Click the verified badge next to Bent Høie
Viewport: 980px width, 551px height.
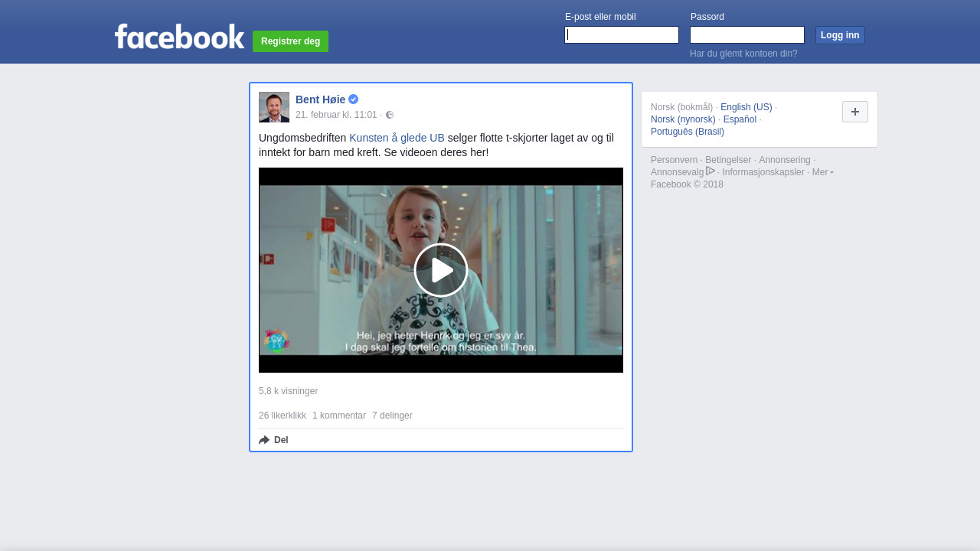(x=354, y=99)
